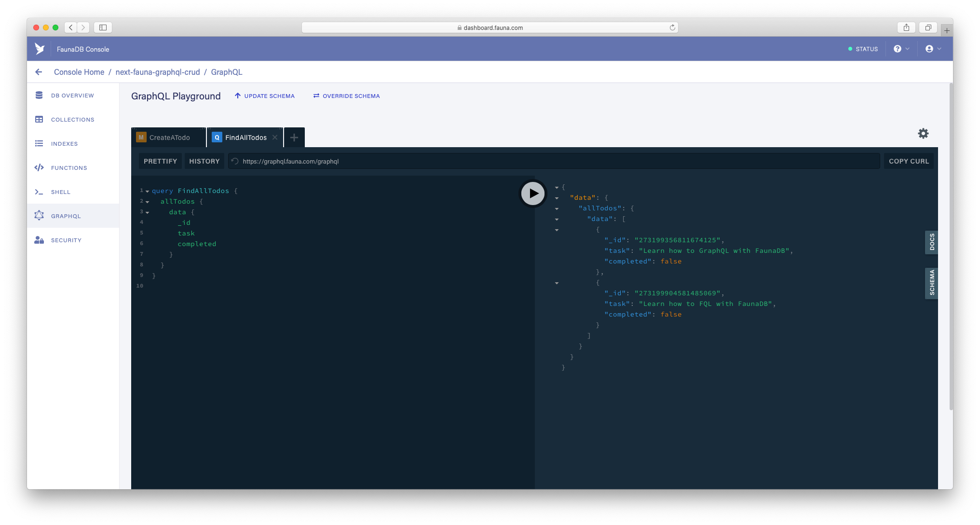Open the Indexes section in sidebar
Image resolution: width=980 pixels, height=525 pixels.
64,143
